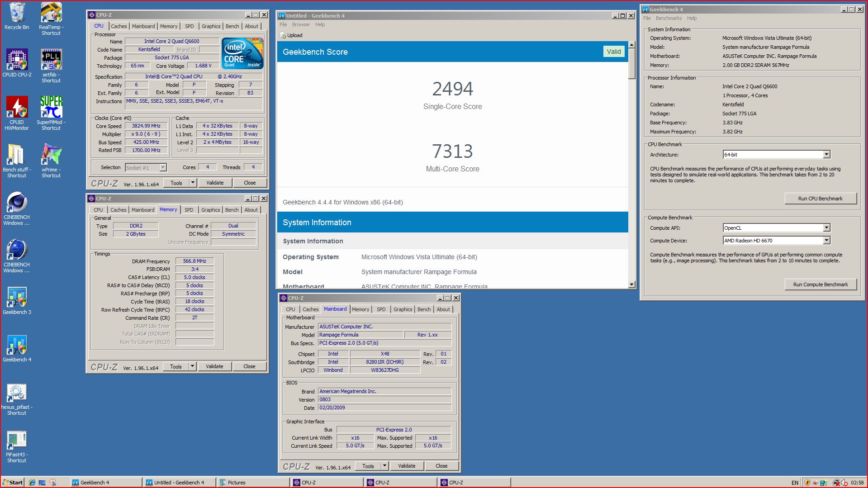
Task: Open the CPUID CPU-Z desktop icon
Action: (x=17, y=63)
